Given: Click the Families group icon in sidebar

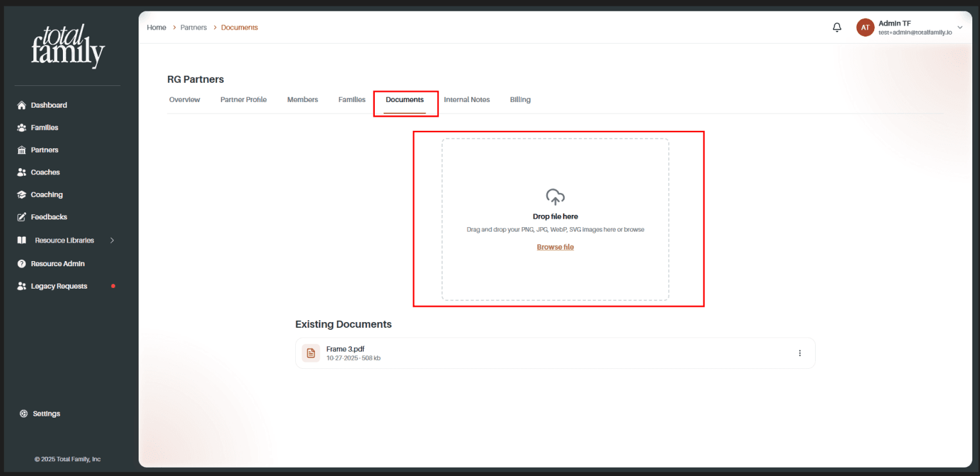Looking at the screenshot, I should click(x=21, y=128).
